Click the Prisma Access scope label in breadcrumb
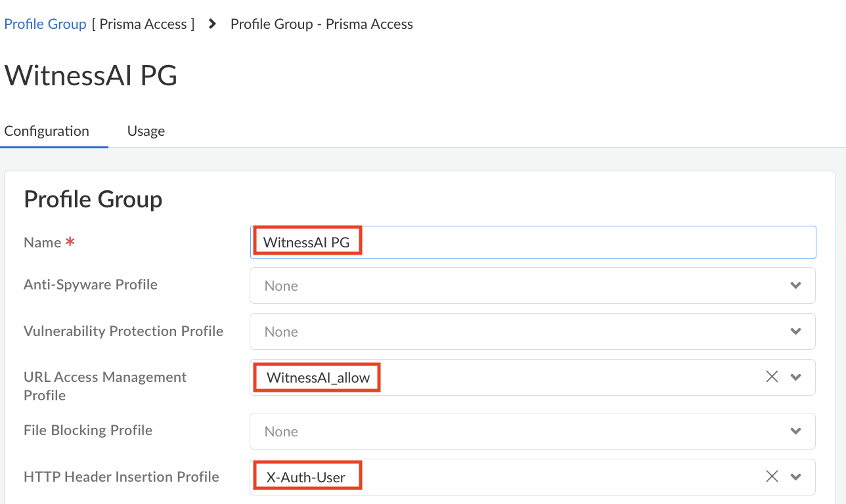 [143, 24]
